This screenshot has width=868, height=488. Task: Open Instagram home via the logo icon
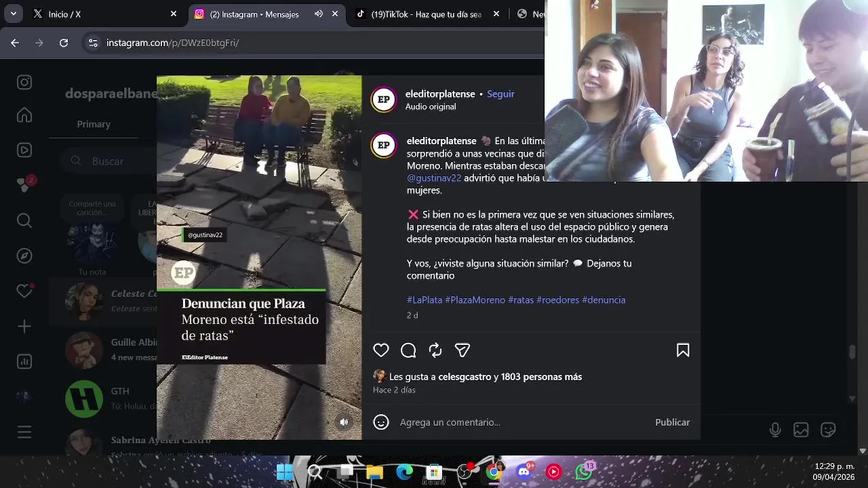pyautogui.click(x=24, y=83)
